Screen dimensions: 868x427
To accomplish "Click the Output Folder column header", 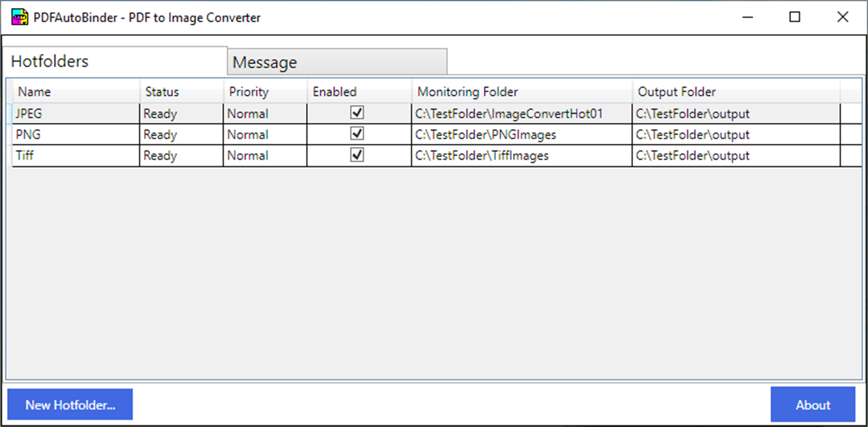I will click(677, 91).
